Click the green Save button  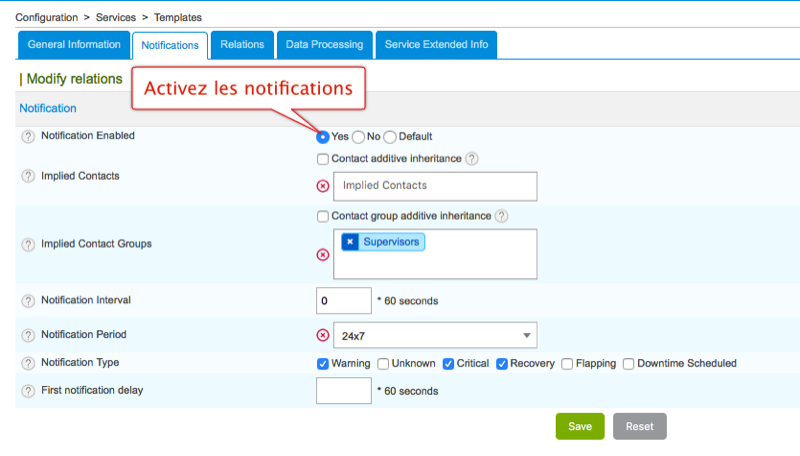580,426
